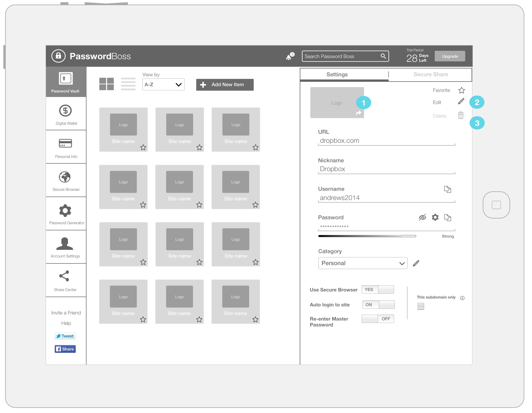532x413 pixels.
Task: Open password generator gear next to Password
Action: [x=435, y=217]
